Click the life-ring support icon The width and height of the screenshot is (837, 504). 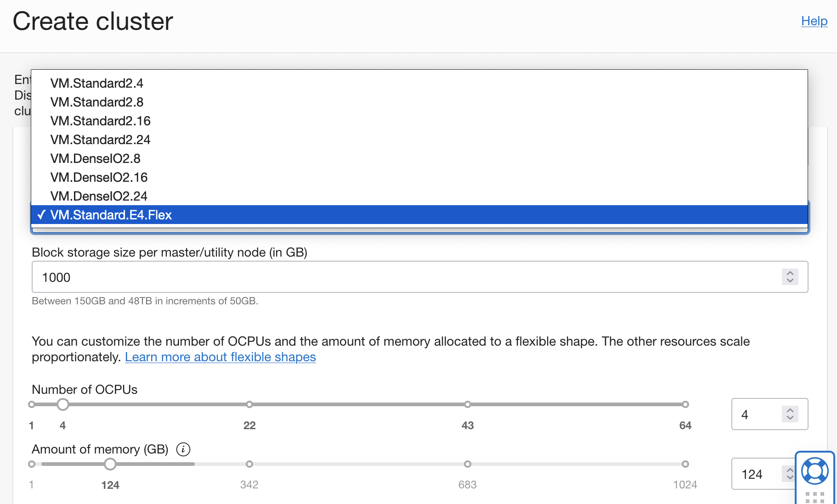coord(814,471)
